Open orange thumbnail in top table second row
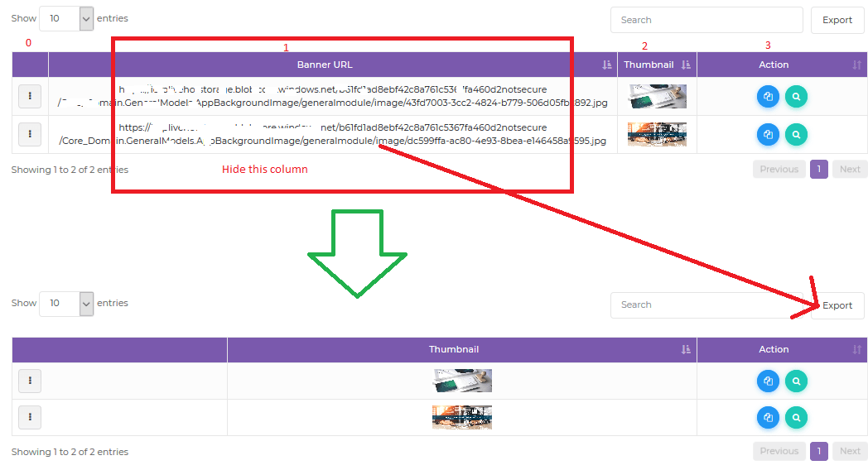Viewport: 868px width, 470px height. (657, 134)
